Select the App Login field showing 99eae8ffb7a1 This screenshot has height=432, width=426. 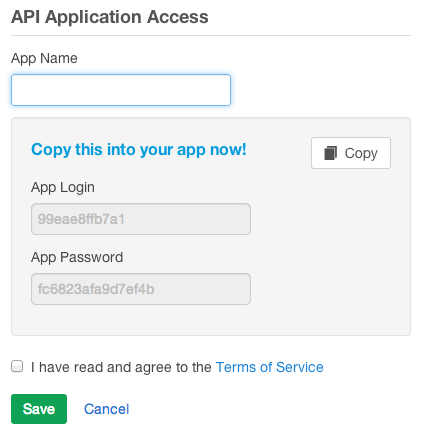pyautogui.click(x=141, y=219)
